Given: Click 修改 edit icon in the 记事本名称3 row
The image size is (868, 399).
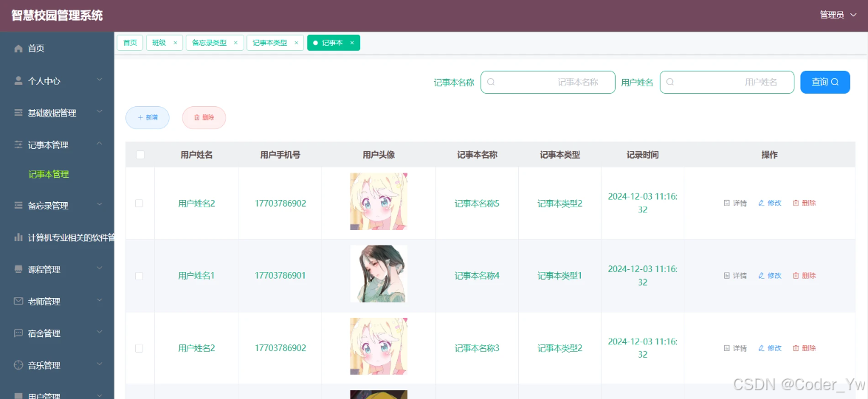Looking at the screenshot, I should [761, 348].
